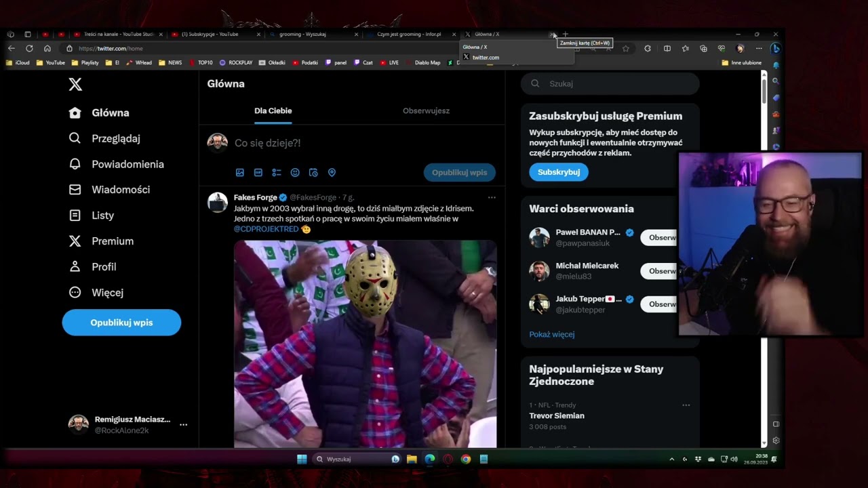Switch to grooming Wyszukaj tab
This screenshot has width=868, height=488.
coord(312,34)
